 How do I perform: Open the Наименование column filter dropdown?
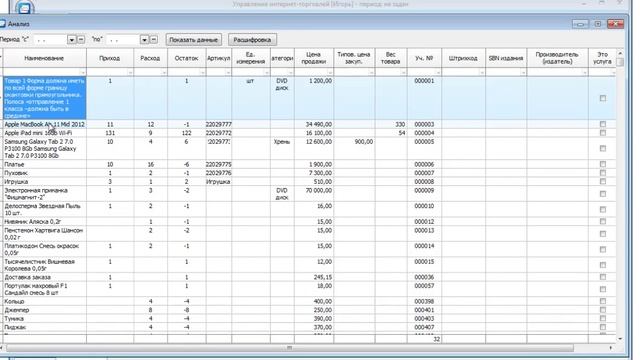tap(82, 73)
